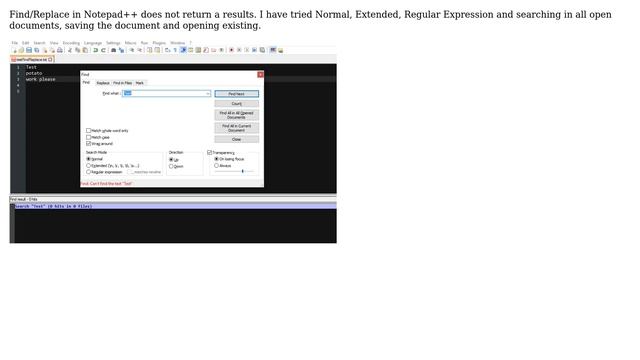
Task: Toggle the Transparency checkbox
Action: tap(209, 152)
